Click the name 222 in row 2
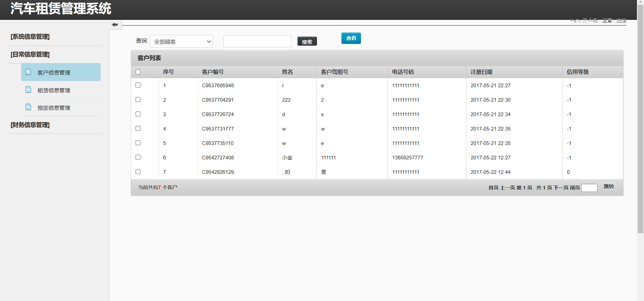The image size is (644, 301). coord(286,100)
